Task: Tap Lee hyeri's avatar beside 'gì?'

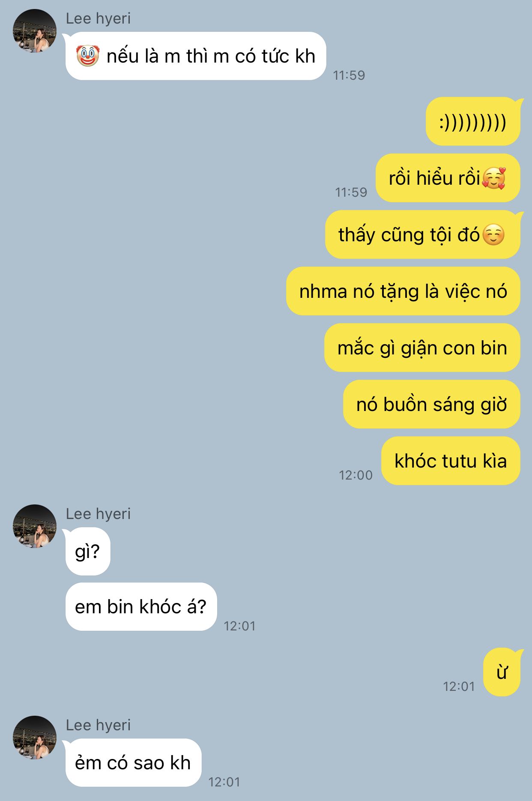Action: coord(34,526)
